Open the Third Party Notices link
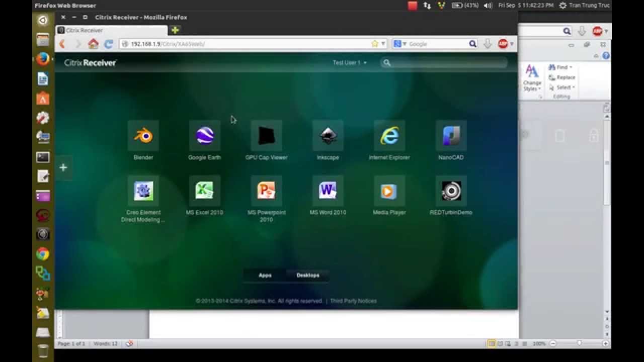This screenshot has width=644, height=362. pos(353,301)
